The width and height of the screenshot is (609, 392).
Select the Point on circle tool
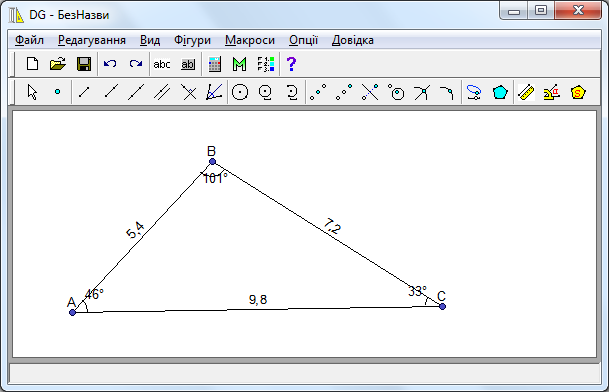click(396, 92)
